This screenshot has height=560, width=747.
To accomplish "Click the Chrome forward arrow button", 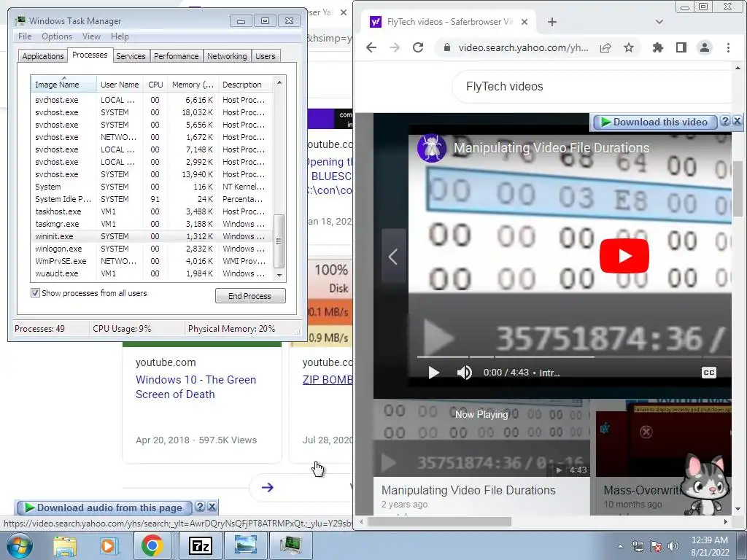I will [395, 47].
